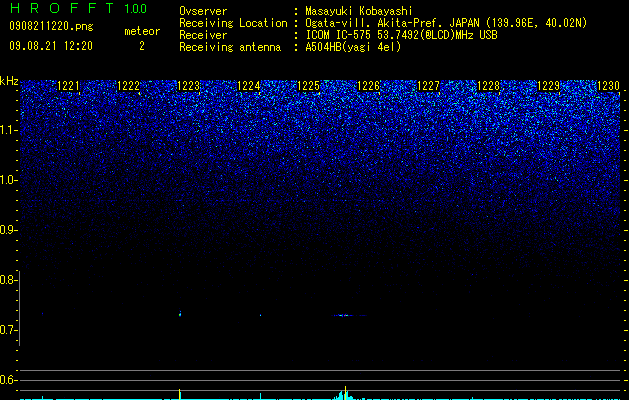
Task: Click the 1221 time marker
Action: coord(69,86)
